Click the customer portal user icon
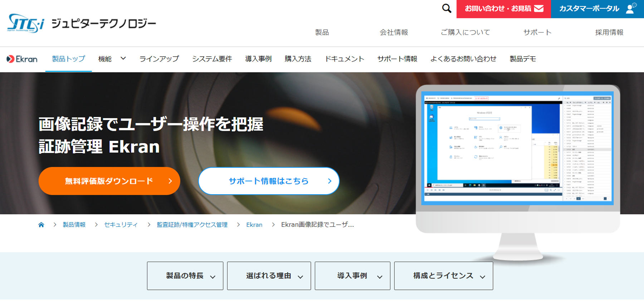The image size is (644, 301). click(x=631, y=8)
